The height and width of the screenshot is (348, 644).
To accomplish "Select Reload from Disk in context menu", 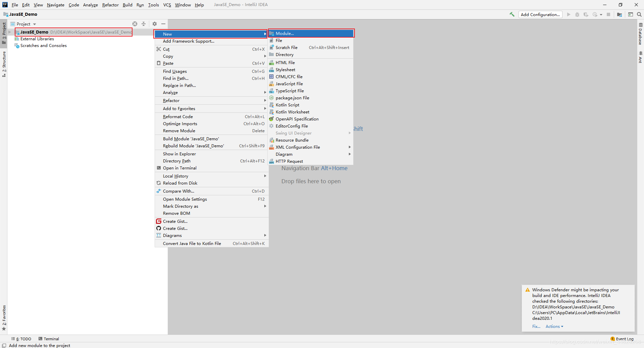I will 212,183.
